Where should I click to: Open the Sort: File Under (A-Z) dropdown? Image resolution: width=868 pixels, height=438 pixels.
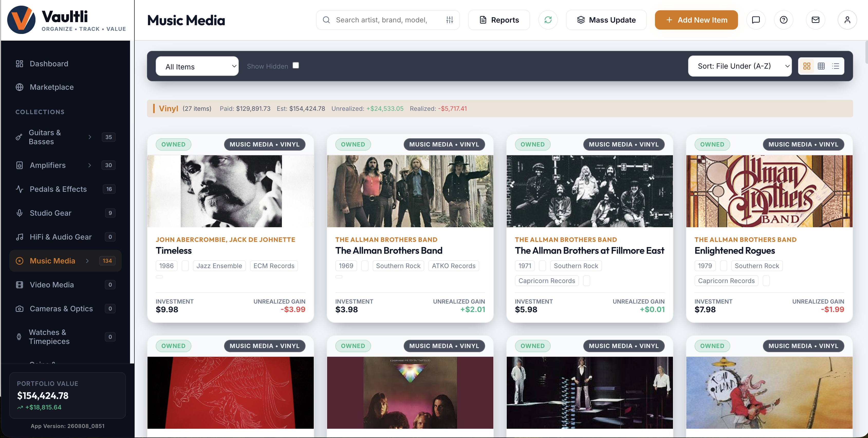tap(740, 66)
